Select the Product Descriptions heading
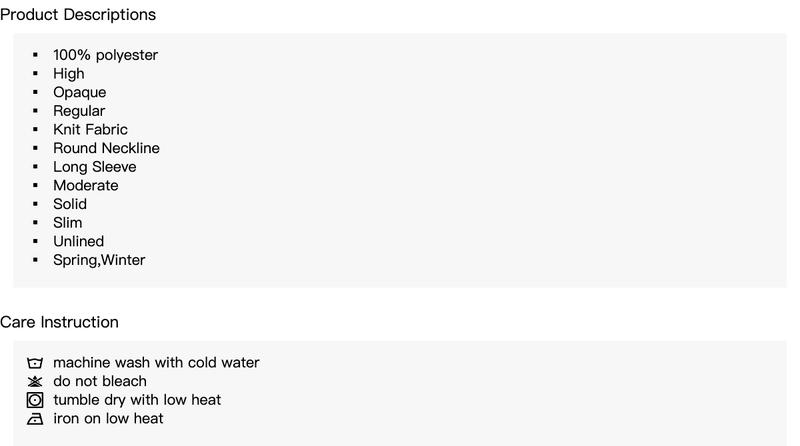Screen dimensions: 800x446 tap(78, 15)
